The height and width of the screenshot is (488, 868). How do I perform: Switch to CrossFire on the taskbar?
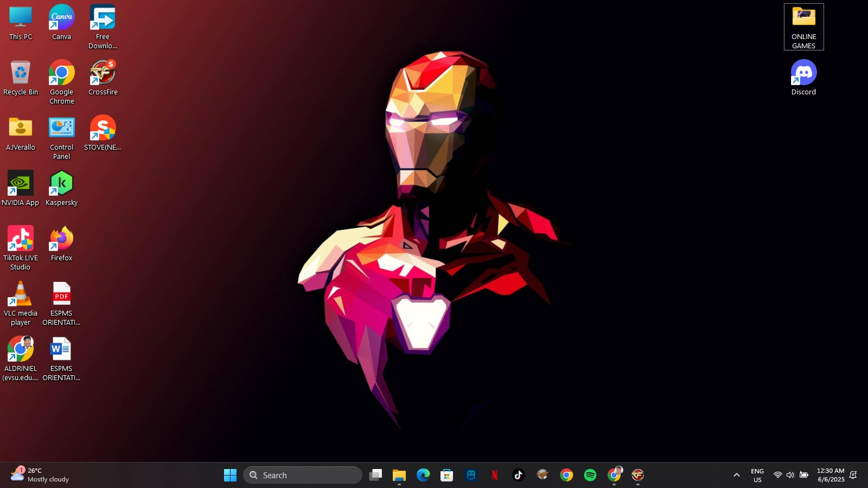[638, 475]
